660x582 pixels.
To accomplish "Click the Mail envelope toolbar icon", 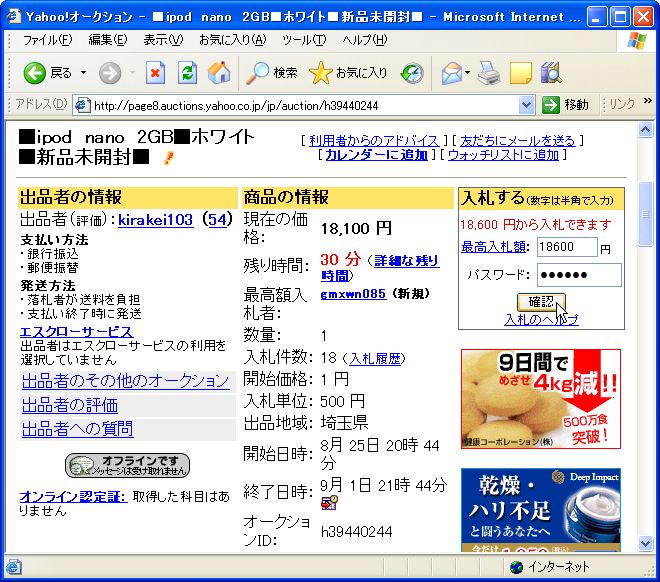I will pyautogui.click(x=451, y=73).
